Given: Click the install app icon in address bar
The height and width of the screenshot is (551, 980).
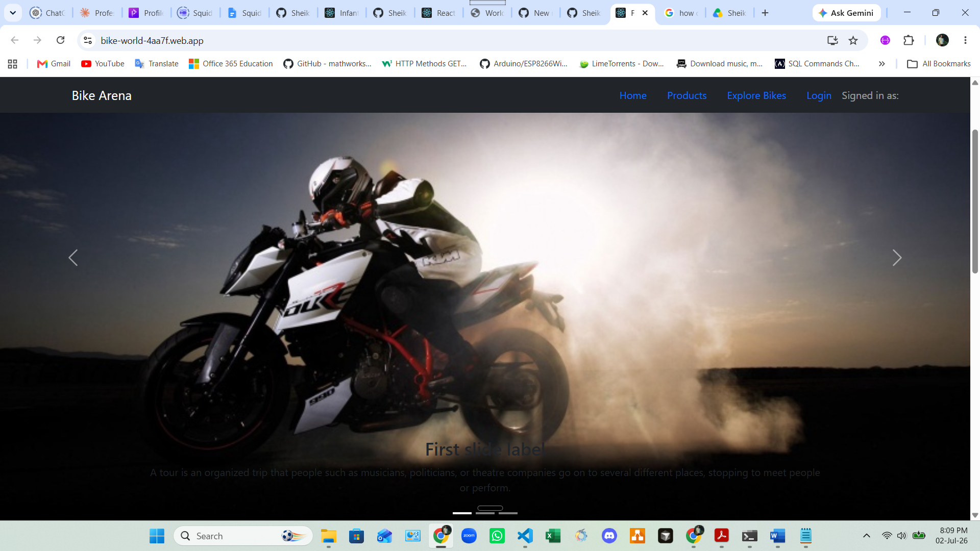Looking at the screenshot, I should coord(832,40).
